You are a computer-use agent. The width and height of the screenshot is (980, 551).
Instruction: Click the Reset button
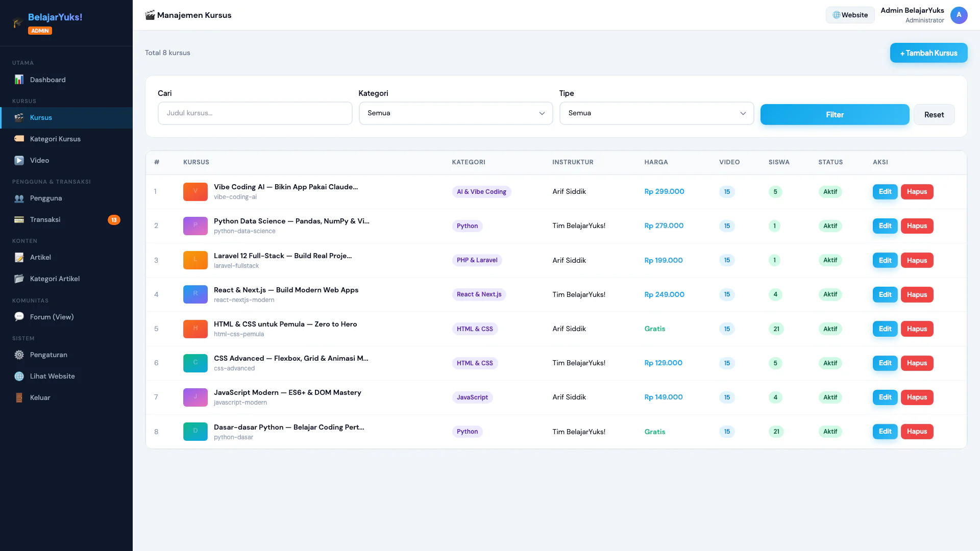point(934,115)
